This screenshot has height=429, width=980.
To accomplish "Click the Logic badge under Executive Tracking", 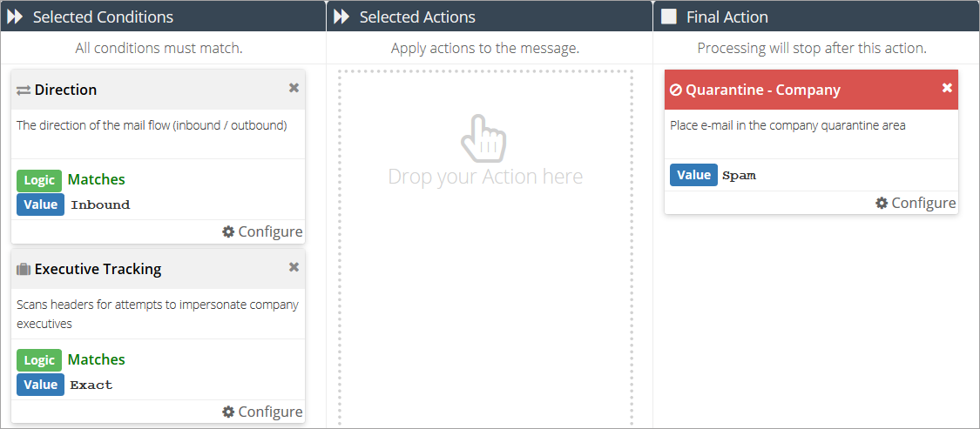I will click(39, 360).
